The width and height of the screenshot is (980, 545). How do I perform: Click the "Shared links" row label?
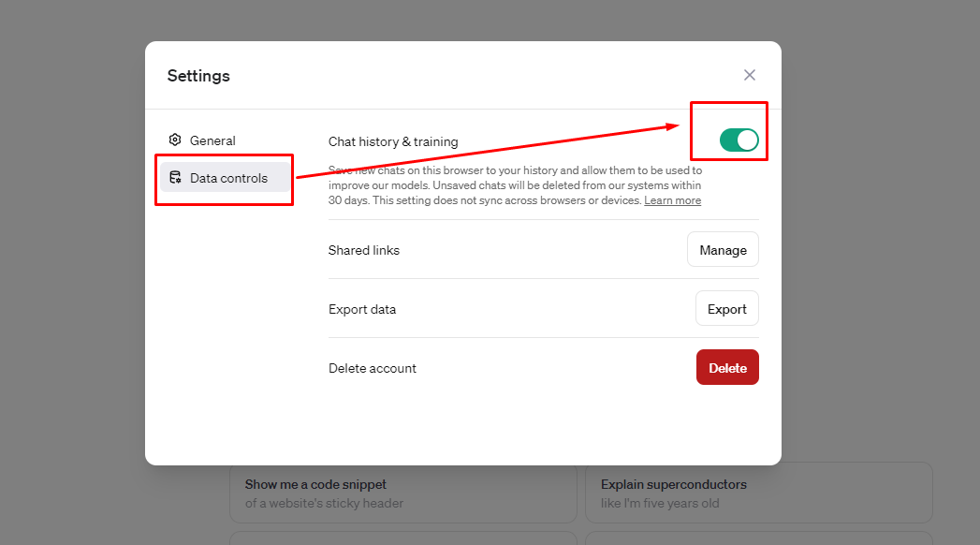(x=364, y=250)
